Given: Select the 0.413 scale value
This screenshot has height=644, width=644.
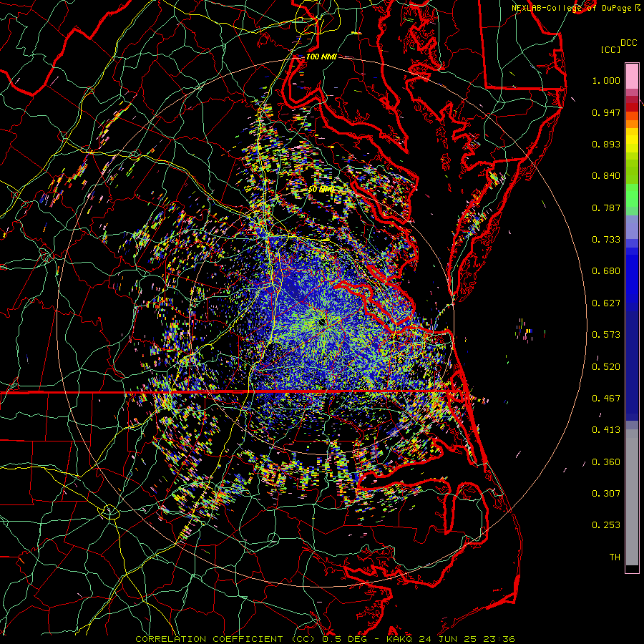Looking at the screenshot, I should point(606,430).
